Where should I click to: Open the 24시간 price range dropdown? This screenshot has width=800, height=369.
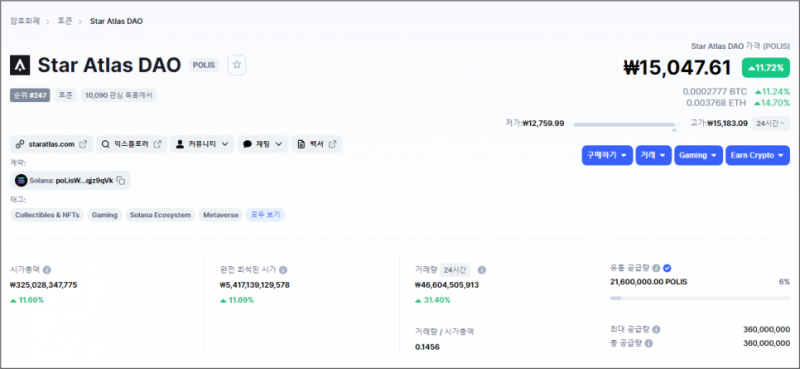pyautogui.click(x=771, y=123)
